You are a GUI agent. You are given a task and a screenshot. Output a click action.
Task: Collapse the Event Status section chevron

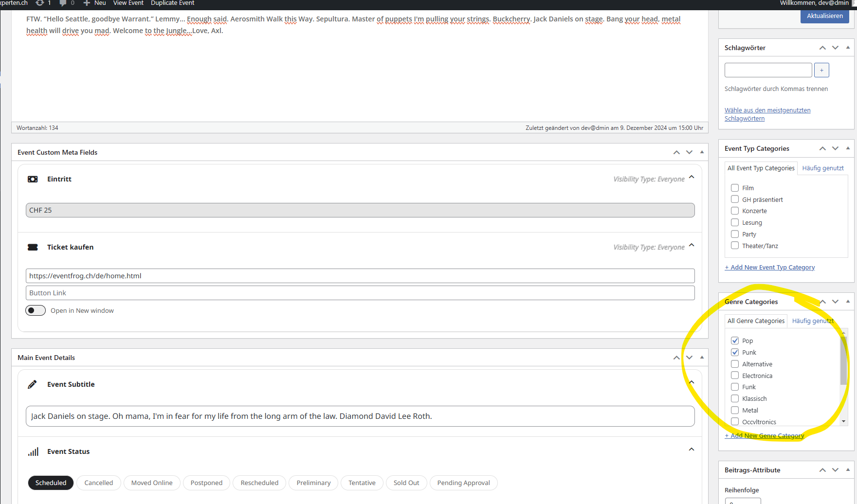click(x=692, y=450)
